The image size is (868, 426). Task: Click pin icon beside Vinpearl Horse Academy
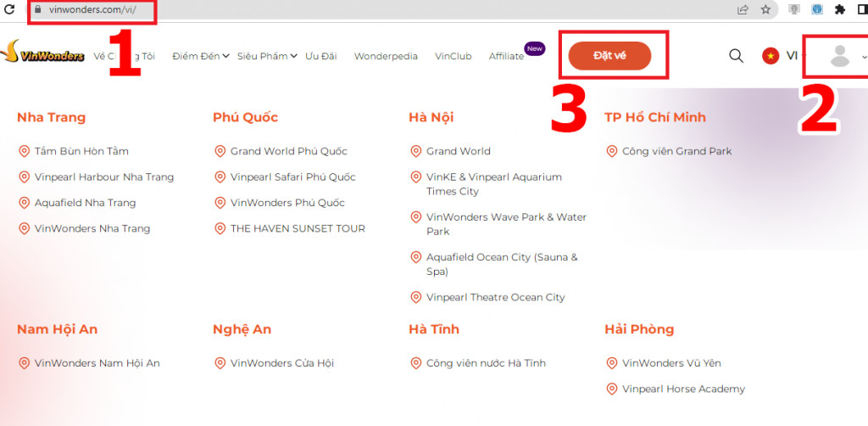(x=612, y=389)
